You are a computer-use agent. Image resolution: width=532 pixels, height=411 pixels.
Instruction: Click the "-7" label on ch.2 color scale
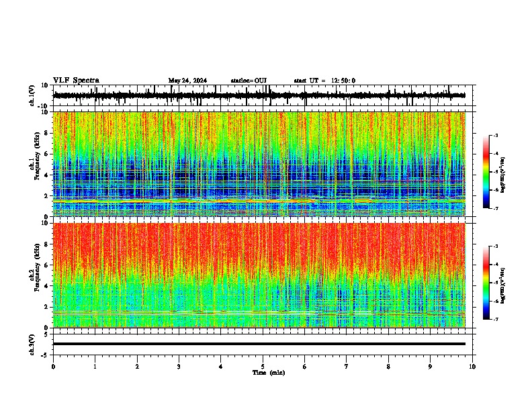pos(496,319)
